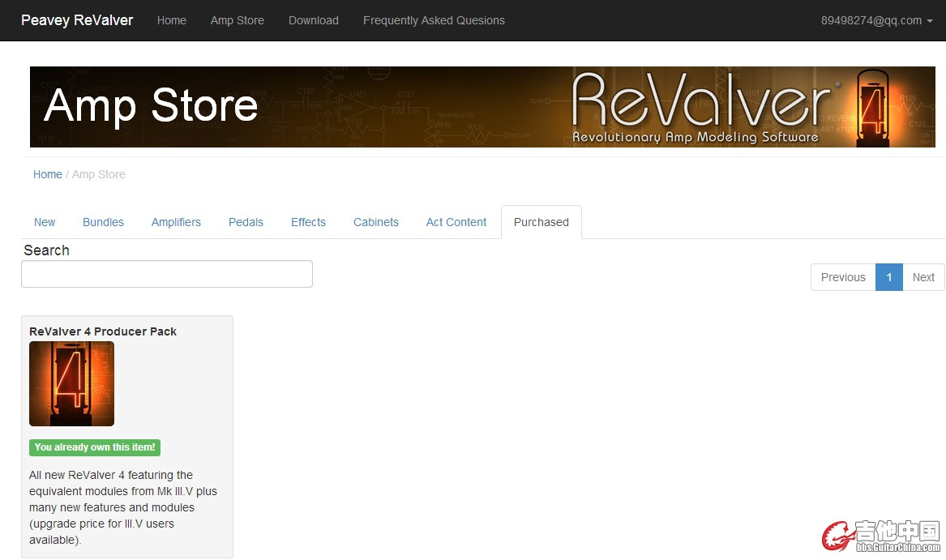Follow the Home breadcrumb link
This screenshot has width=946, height=560.
pyautogui.click(x=48, y=174)
